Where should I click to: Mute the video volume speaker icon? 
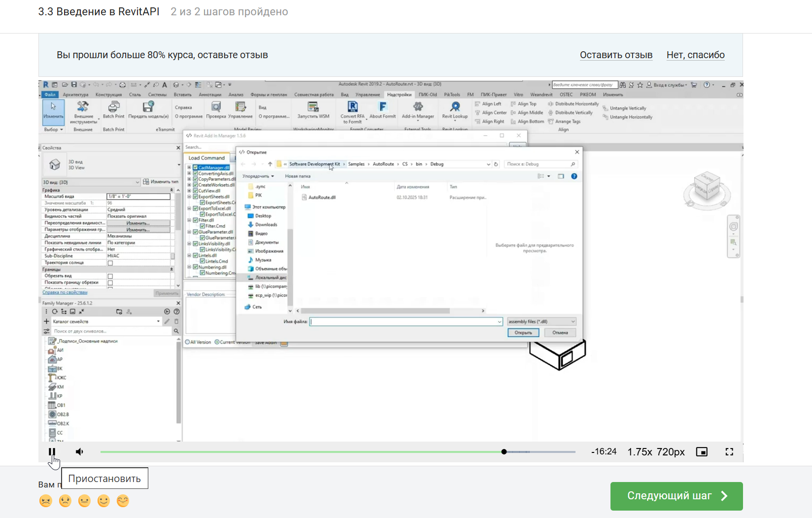coord(79,451)
